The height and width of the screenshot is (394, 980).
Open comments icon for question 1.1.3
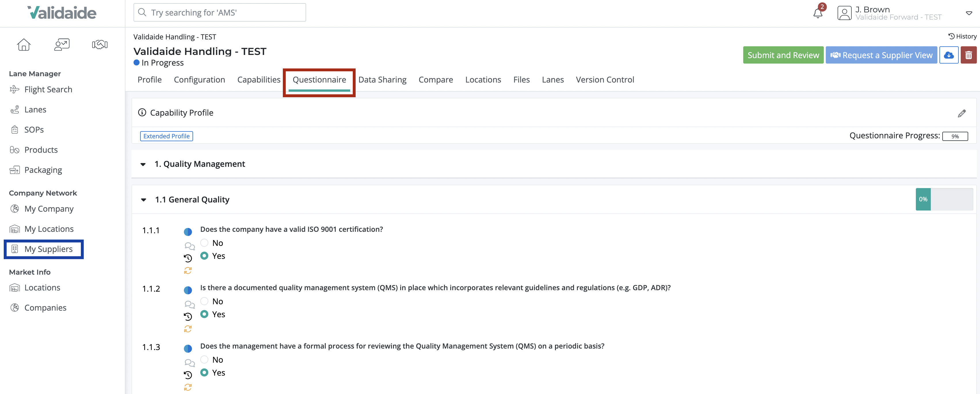(x=189, y=363)
